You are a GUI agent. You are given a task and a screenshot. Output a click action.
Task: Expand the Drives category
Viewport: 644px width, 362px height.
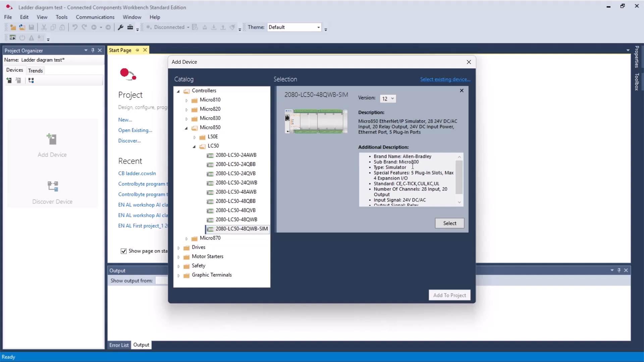[178, 248]
